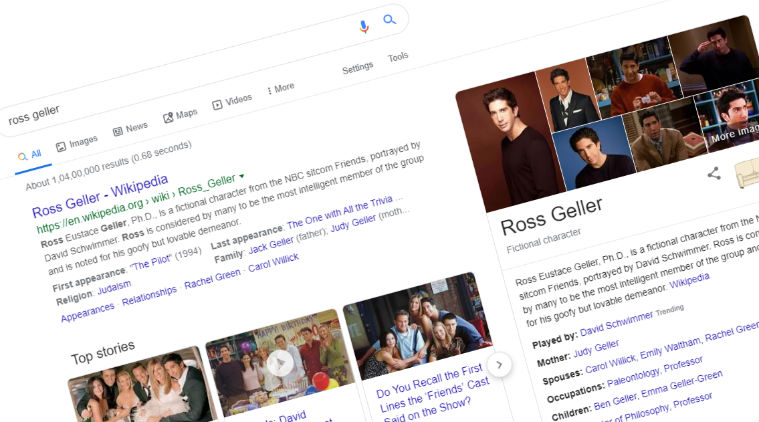This screenshot has width=759, height=422.
Task: Select the Videos search tab
Action: point(232,102)
